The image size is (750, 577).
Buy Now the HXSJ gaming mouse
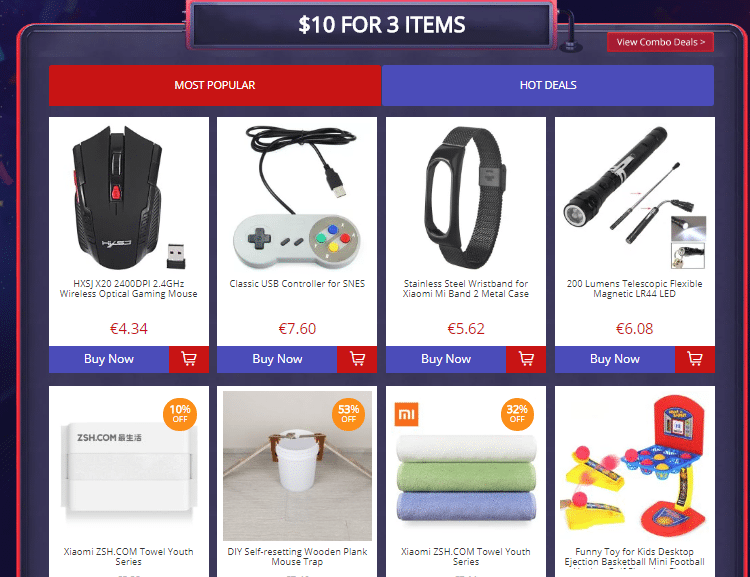(x=109, y=359)
